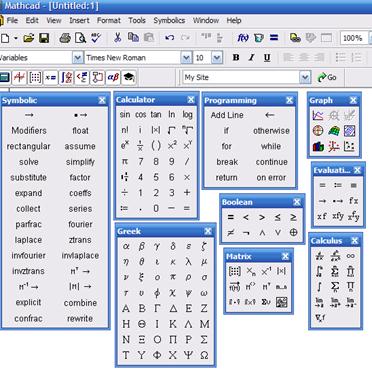
Task: Insert the otherwise statement in Programming
Action: click(x=271, y=131)
